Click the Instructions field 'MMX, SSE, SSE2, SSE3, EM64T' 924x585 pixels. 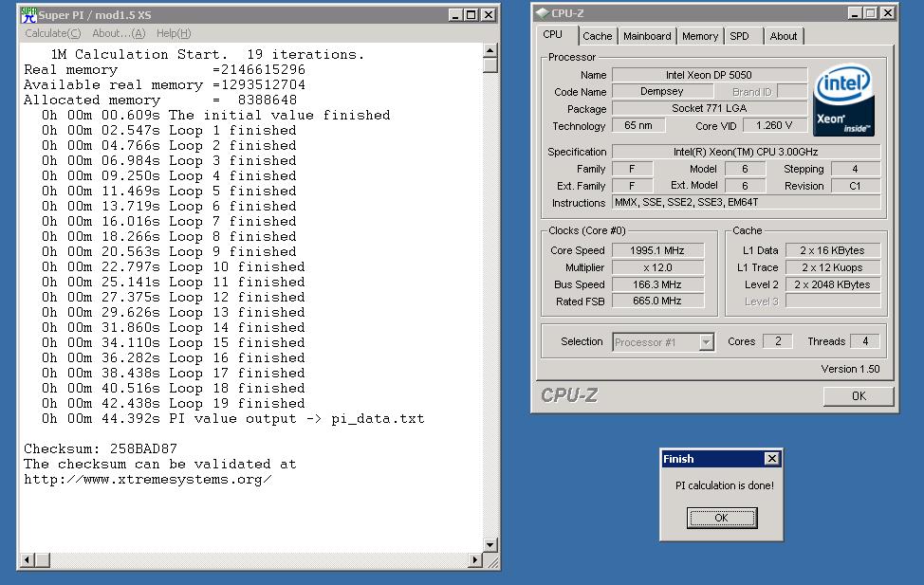point(746,203)
